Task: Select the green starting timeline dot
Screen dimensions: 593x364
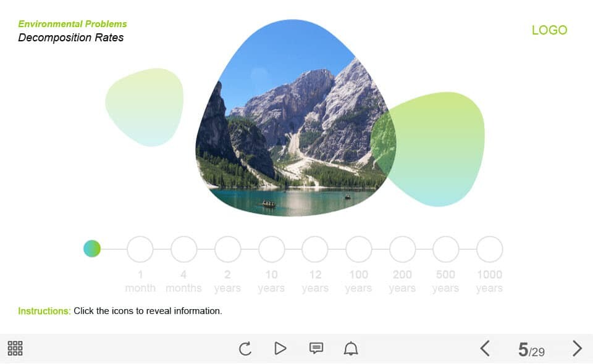Action: (x=92, y=249)
